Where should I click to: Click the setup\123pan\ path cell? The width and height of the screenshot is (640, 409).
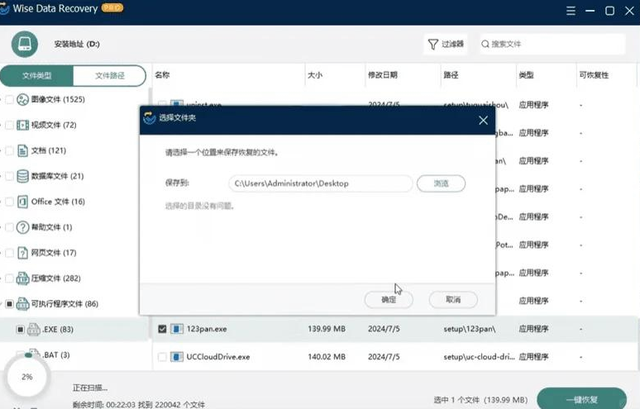tap(469, 329)
